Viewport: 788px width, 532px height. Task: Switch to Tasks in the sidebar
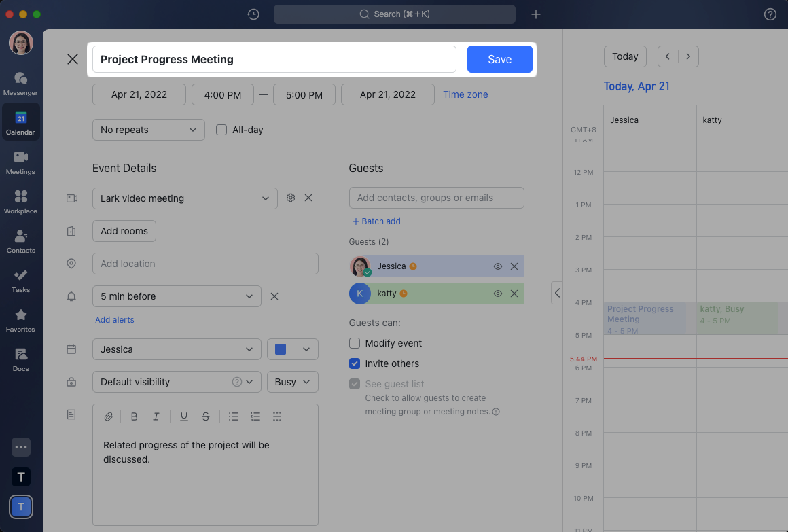[x=20, y=280]
